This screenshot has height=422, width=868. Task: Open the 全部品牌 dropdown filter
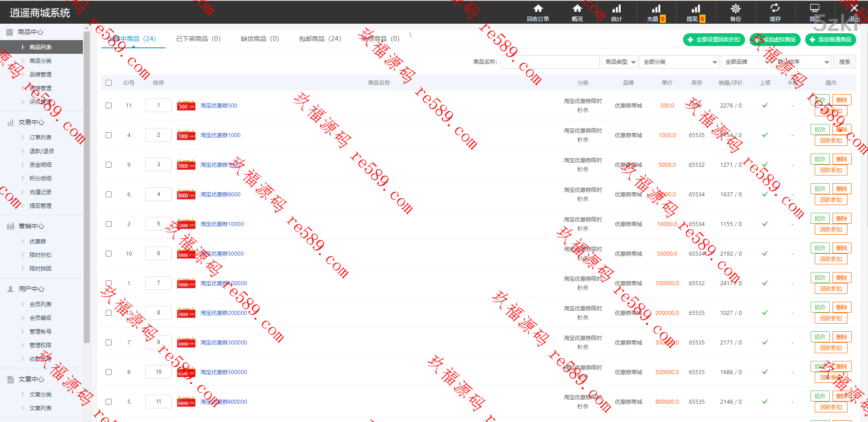coord(747,62)
